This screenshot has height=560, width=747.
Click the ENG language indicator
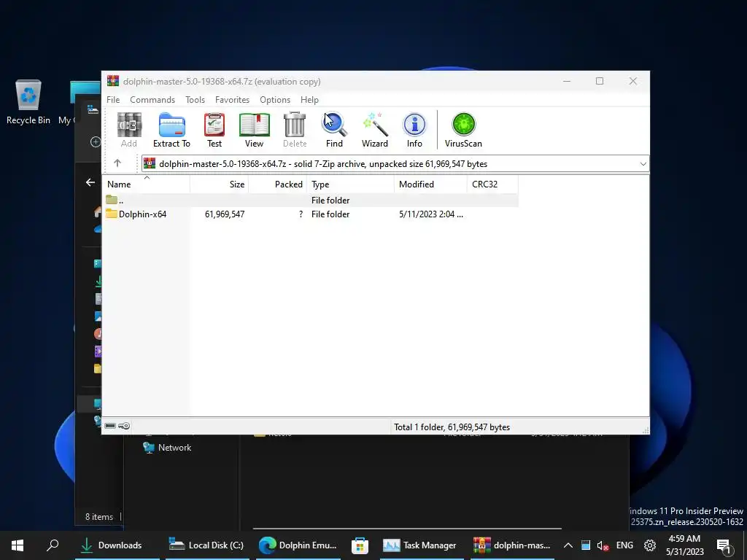(x=624, y=545)
